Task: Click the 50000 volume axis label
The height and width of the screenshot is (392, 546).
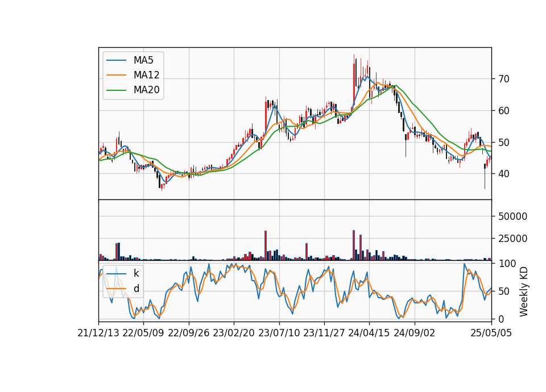Action: point(512,216)
